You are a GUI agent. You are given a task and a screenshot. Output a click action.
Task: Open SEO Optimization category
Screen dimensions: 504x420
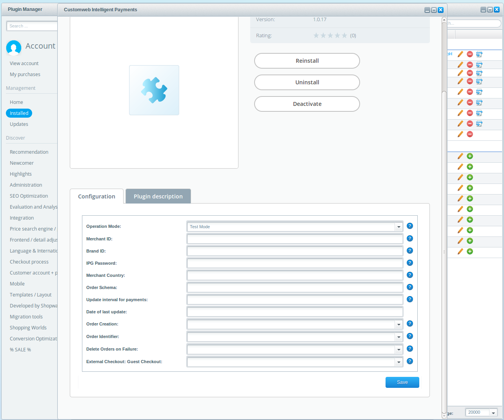click(29, 196)
